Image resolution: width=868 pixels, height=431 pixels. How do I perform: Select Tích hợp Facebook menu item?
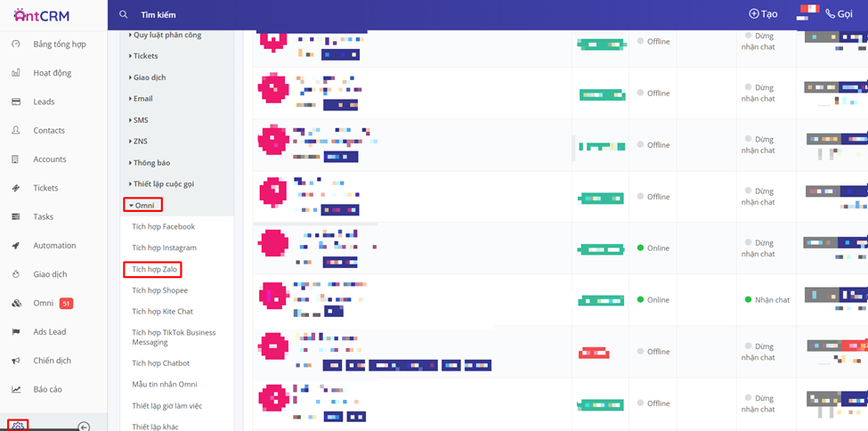pyautogui.click(x=163, y=226)
